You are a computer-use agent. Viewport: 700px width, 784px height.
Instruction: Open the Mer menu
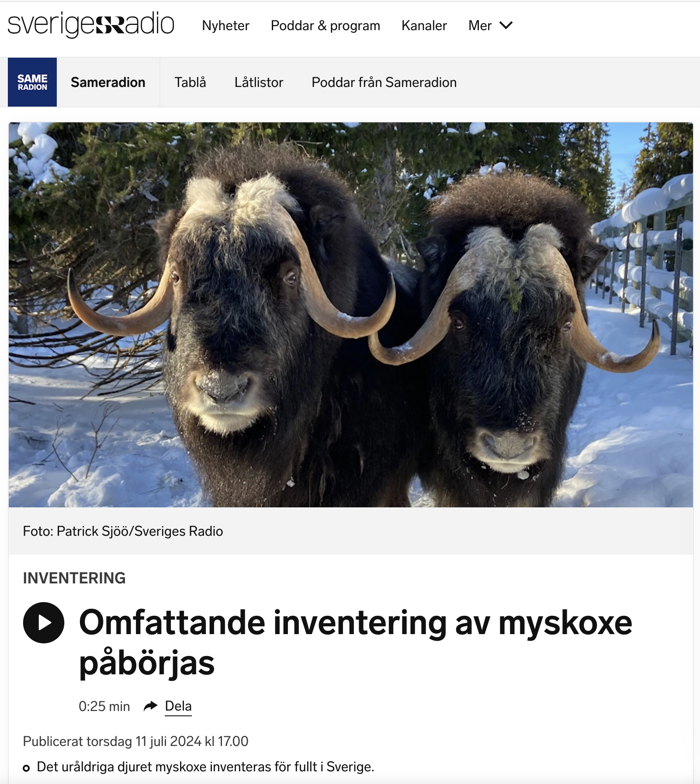(x=490, y=25)
